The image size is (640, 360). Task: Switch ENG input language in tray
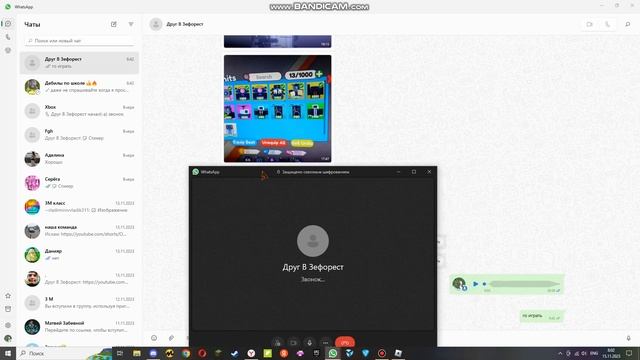point(594,353)
